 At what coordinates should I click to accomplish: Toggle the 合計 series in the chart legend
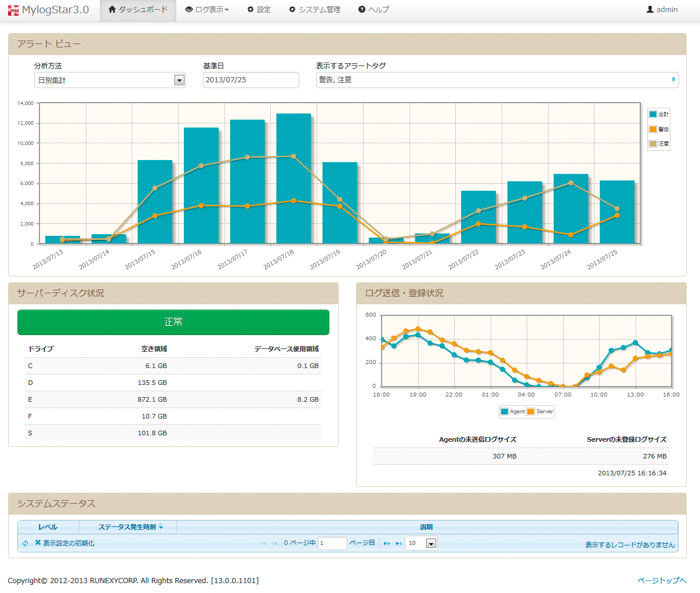click(659, 114)
